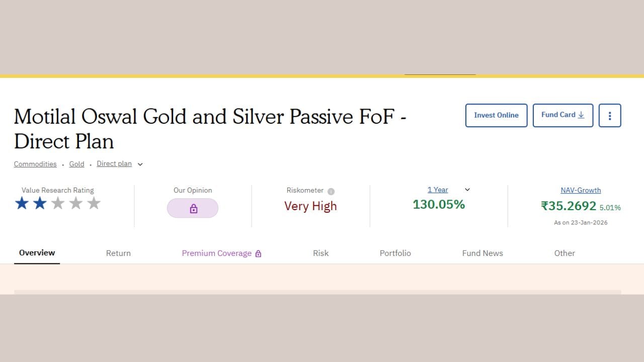
Task: Click the NAV-Growth link
Action: (581, 190)
